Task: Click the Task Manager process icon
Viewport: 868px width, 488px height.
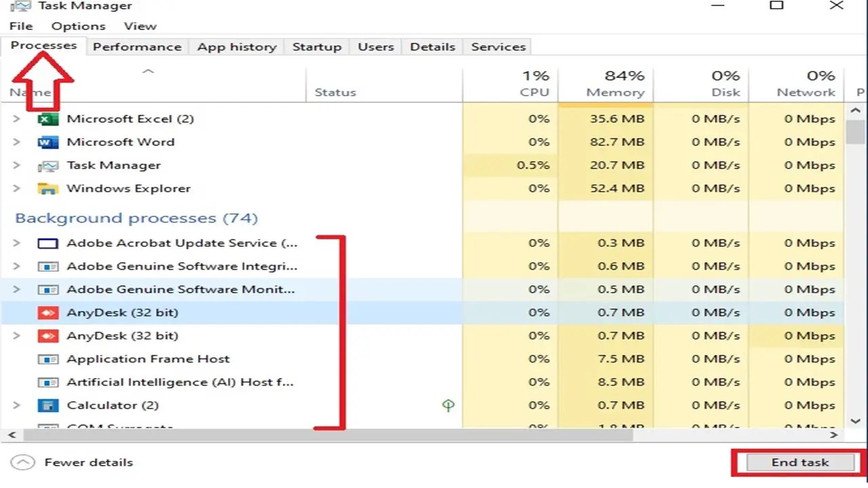Action: (47, 165)
